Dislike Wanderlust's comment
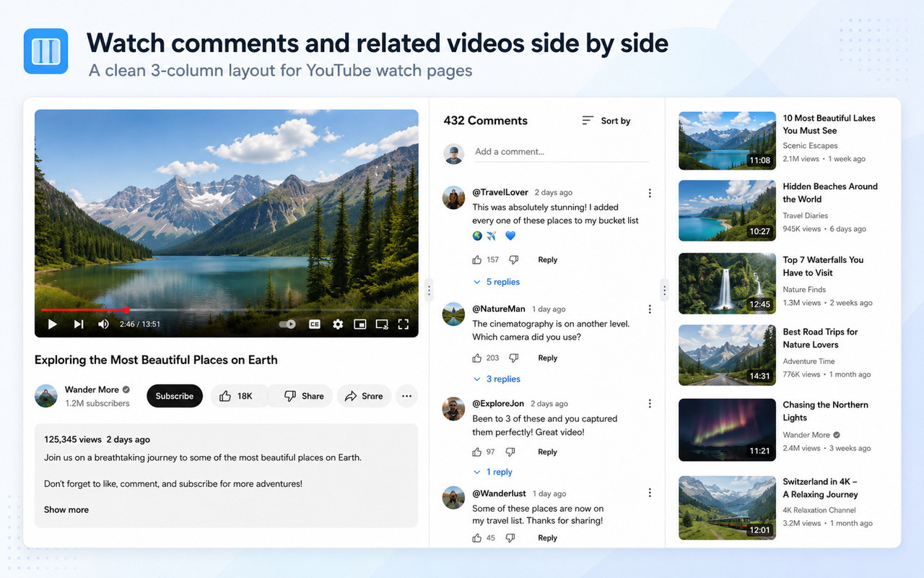Image resolution: width=924 pixels, height=578 pixels. [x=510, y=538]
